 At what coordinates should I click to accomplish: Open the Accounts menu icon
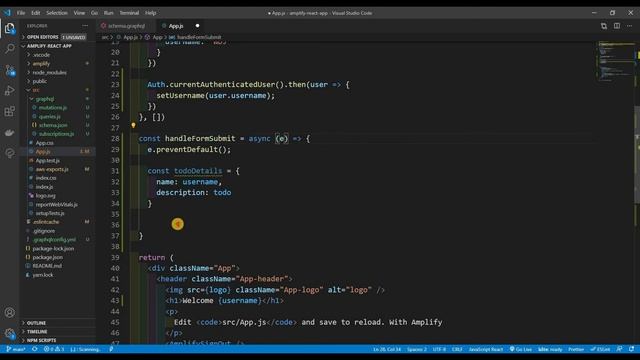(9, 313)
